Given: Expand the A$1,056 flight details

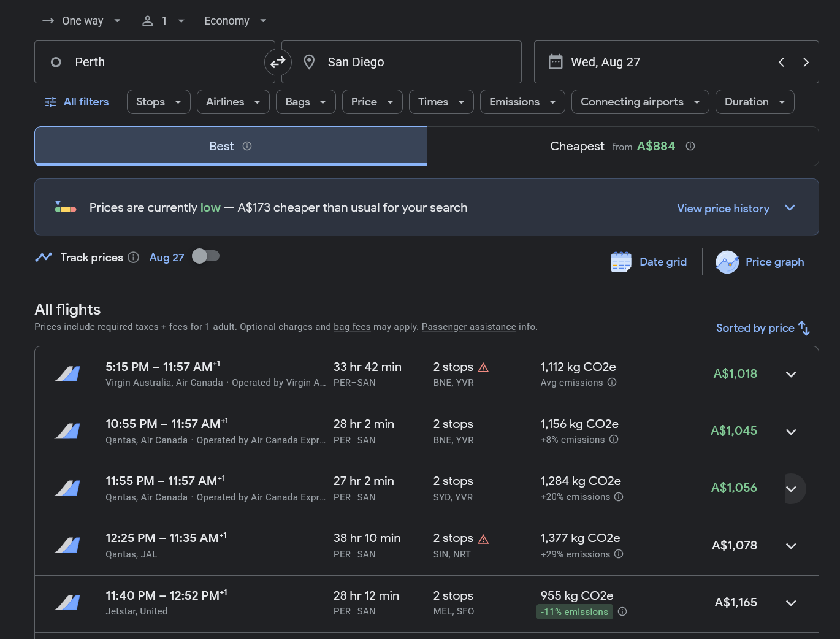Looking at the screenshot, I should point(791,489).
